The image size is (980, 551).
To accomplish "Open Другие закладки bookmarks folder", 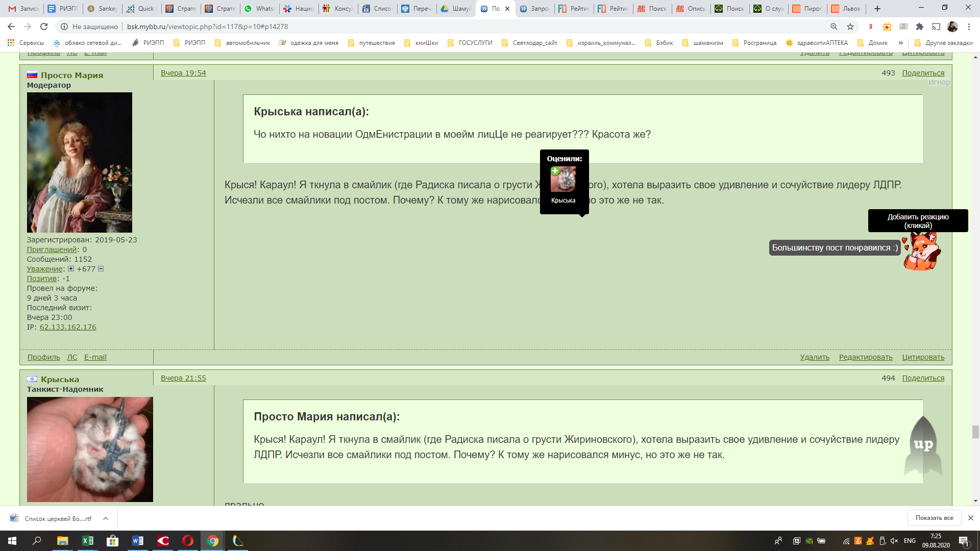I will tap(943, 43).
